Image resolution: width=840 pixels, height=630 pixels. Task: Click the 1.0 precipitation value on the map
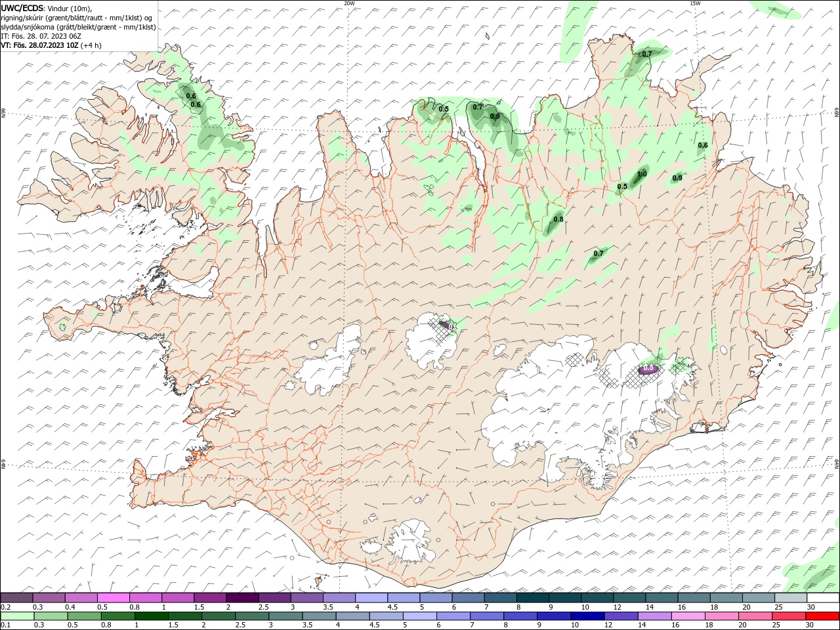[642, 174]
